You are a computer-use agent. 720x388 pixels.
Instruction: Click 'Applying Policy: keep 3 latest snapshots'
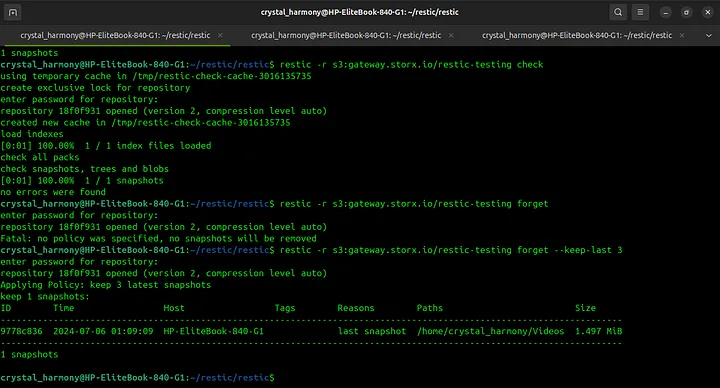pyautogui.click(x=106, y=285)
